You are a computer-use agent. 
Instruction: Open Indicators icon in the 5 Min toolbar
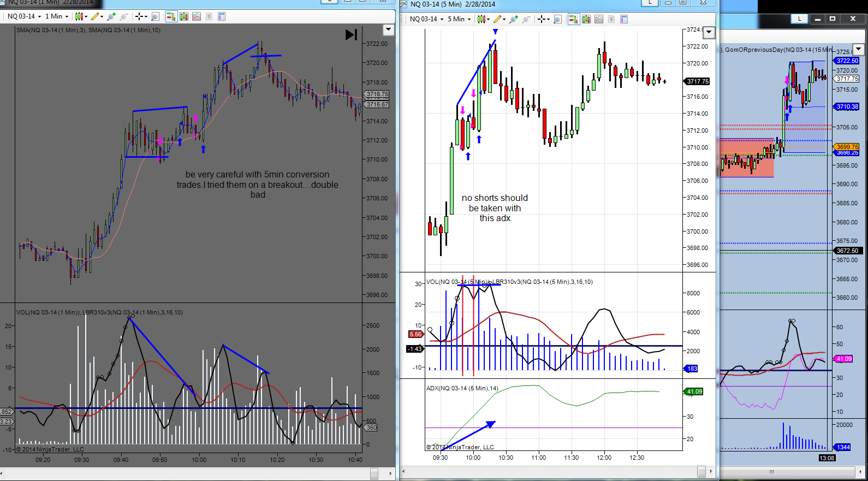click(599, 19)
